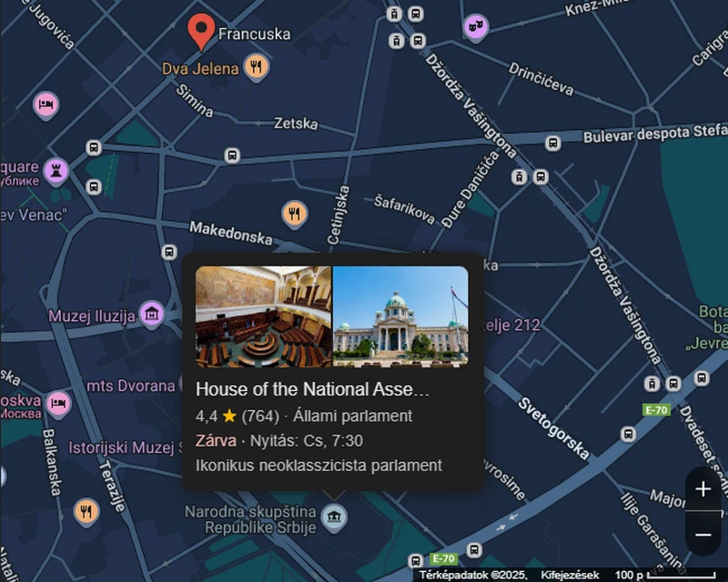Image resolution: width=728 pixels, height=582 pixels.
Task: Select the bus stop icon on Makedonska street
Action: 169,252
